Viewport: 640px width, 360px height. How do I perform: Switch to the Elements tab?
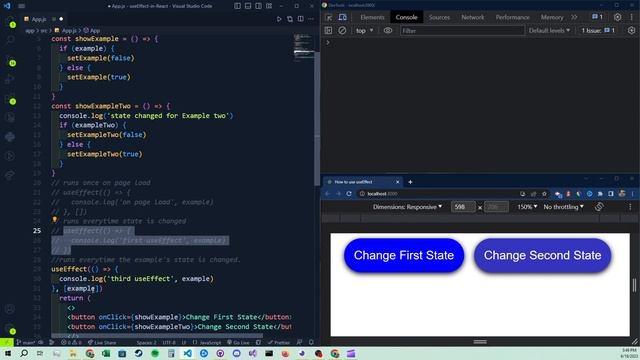(x=372, y=17)
